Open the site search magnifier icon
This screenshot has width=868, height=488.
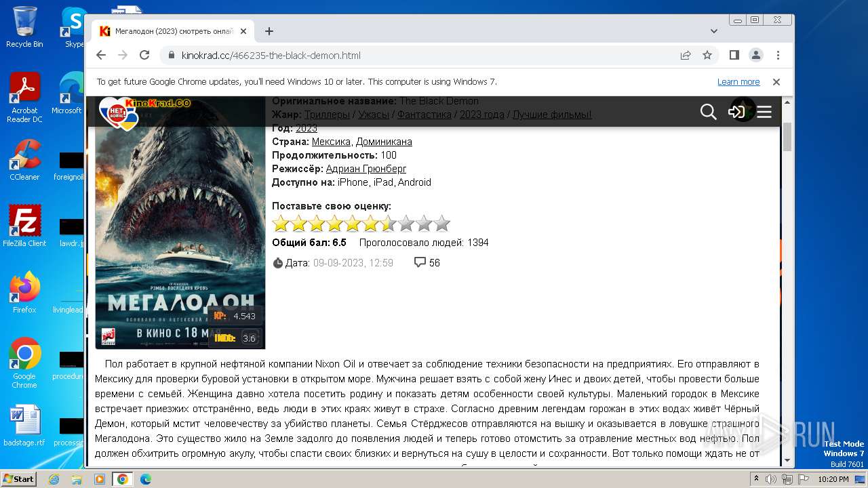[708, 112]
